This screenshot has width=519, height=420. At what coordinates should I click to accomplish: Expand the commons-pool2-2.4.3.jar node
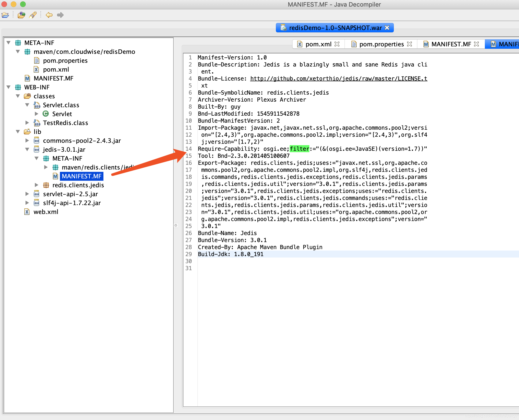27,140
